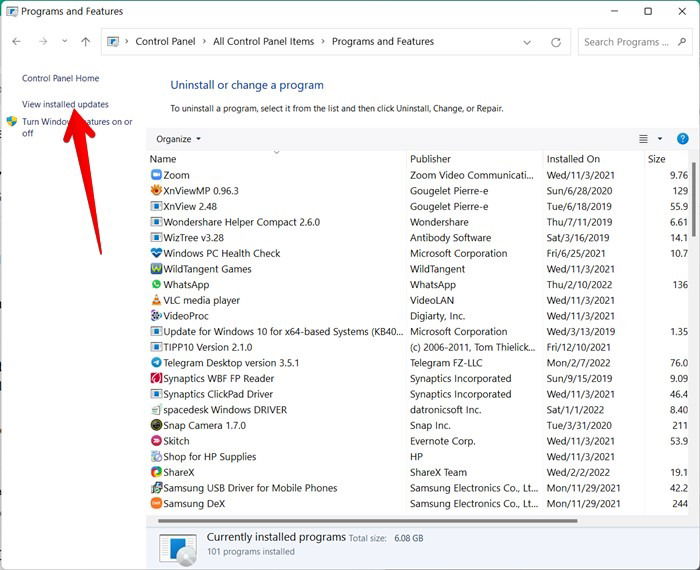
Task: Open Control Panel Home link
Action: coord(61,78)
